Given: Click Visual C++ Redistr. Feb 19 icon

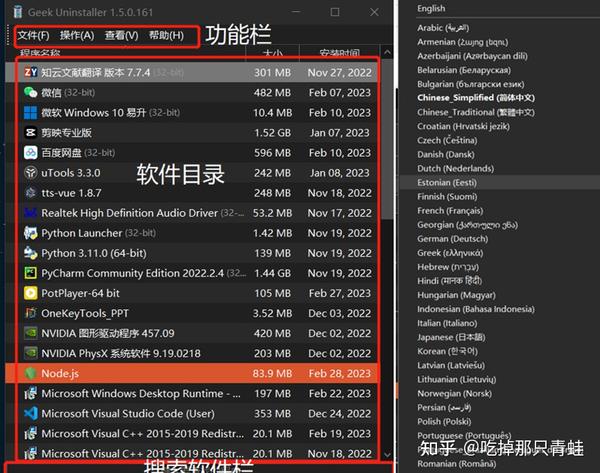Looking at the screenshot, I should tap(31, 434).
